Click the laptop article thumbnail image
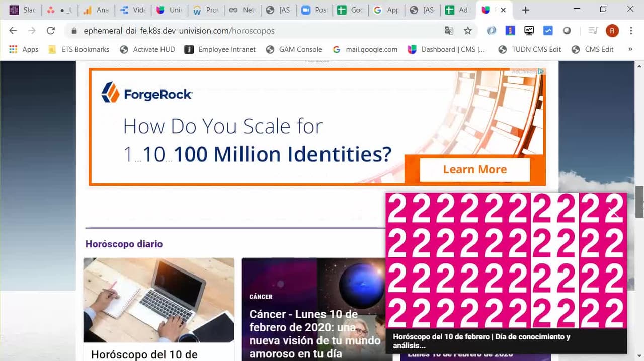Screen dimensions: 644x361 [158, 300]
